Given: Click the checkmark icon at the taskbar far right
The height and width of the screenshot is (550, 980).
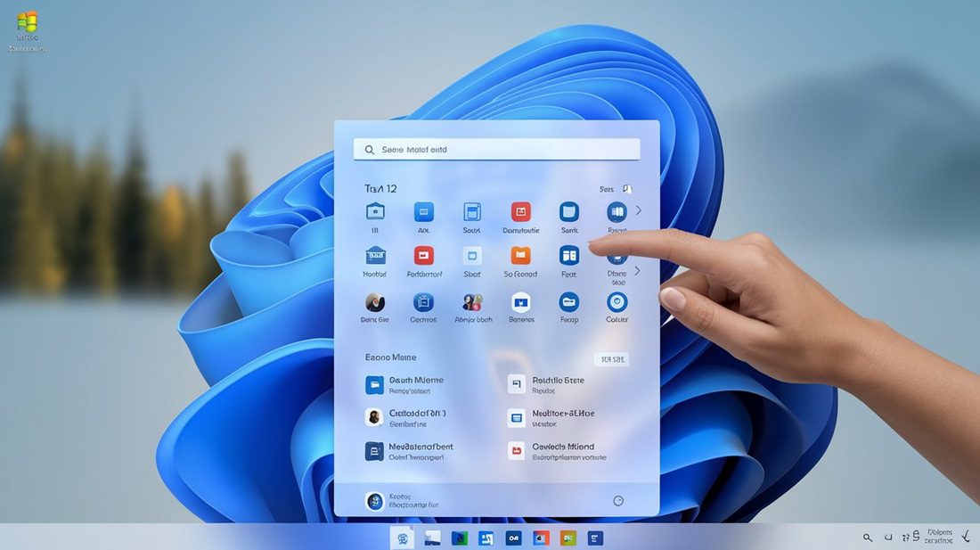Looking at the screenshot, I should coord(967,536).
